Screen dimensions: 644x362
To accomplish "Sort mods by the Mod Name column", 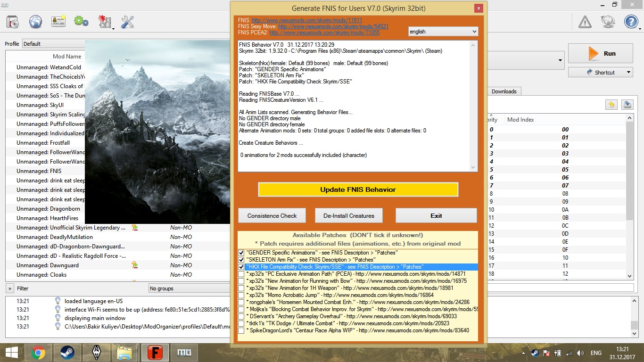I will pos(67,56).
